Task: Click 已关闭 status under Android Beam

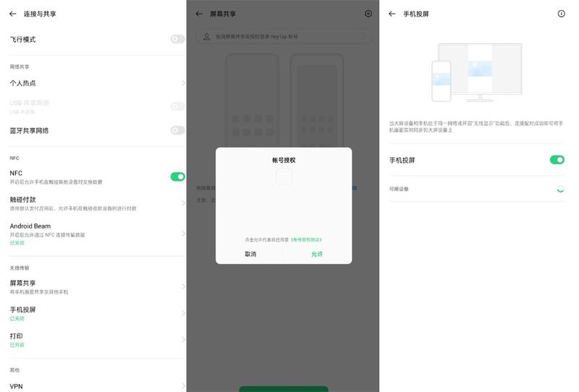Action: pos(17,243)
